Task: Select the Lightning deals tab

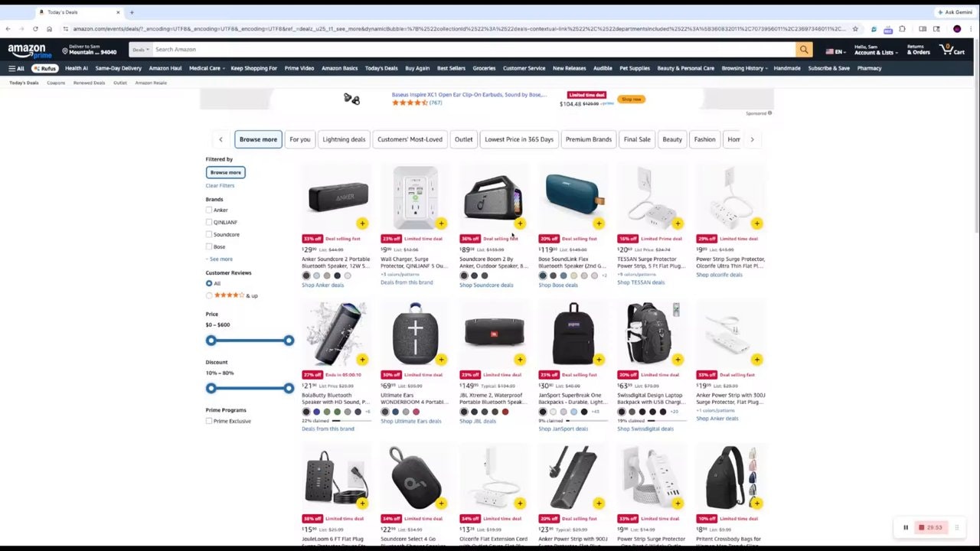Action: point(344,139)
